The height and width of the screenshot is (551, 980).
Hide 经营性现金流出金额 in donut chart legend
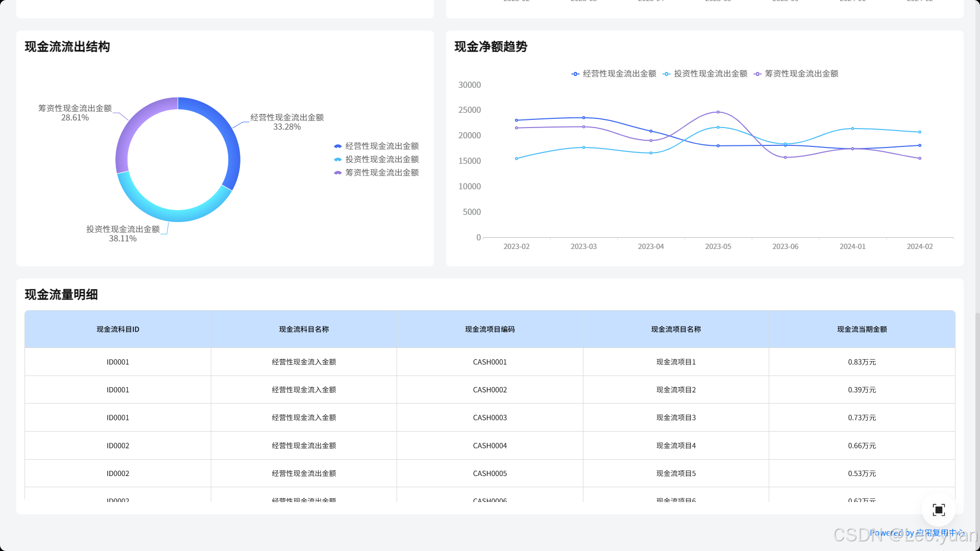click(x=376, y=146)
